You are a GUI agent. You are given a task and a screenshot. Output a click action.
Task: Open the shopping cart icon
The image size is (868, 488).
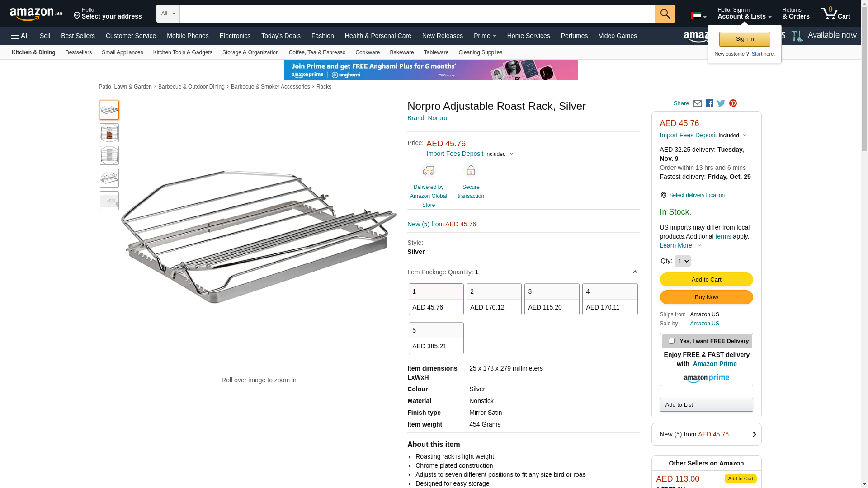tap(835, 14)
